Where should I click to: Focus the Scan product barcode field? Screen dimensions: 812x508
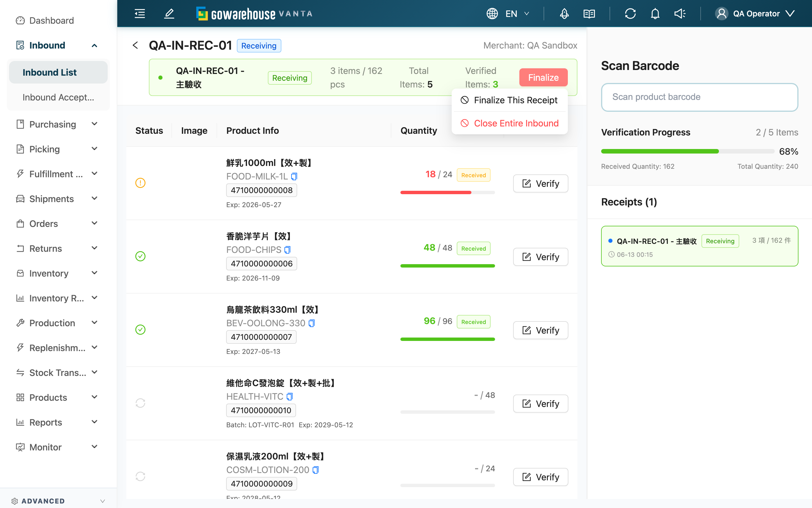click(x=699, y=97)
